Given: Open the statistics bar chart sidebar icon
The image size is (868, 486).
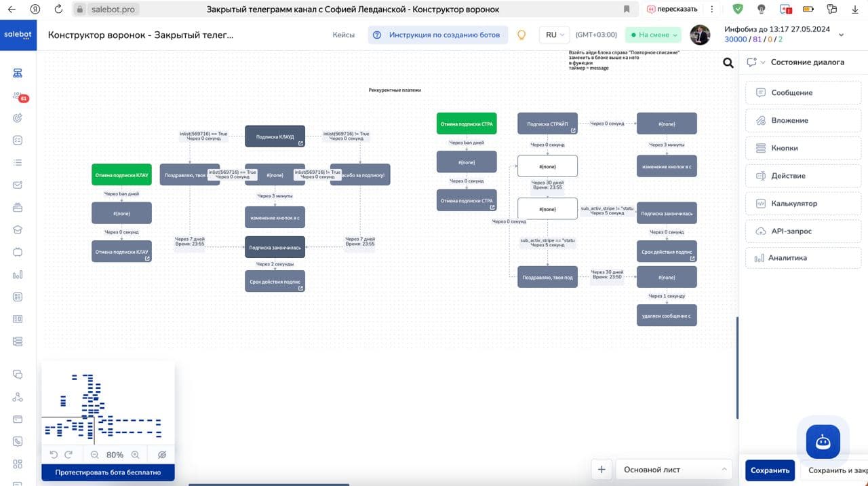Looking at the screenshot, I should pos(18,275).
